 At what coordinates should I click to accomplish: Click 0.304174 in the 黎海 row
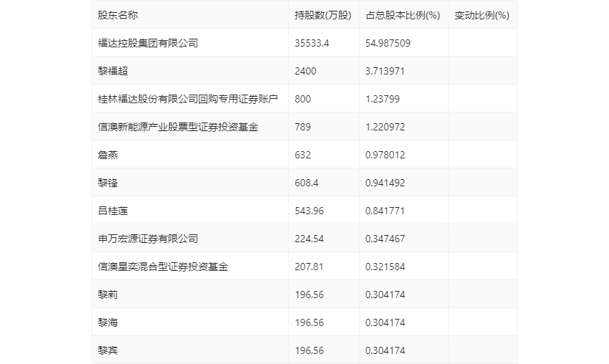coord(385,323)
